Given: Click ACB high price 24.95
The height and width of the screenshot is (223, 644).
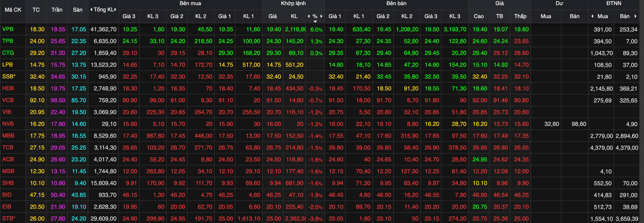Looking at the screenshot, I should (480, 159).
